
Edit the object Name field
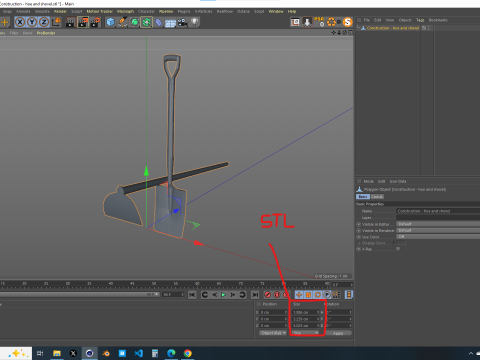[x=438, y=211]
